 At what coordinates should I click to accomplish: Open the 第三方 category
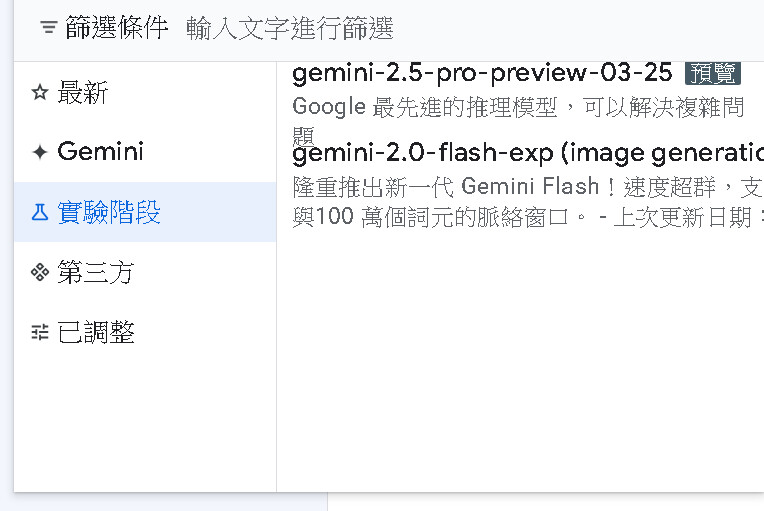point(96,272)
